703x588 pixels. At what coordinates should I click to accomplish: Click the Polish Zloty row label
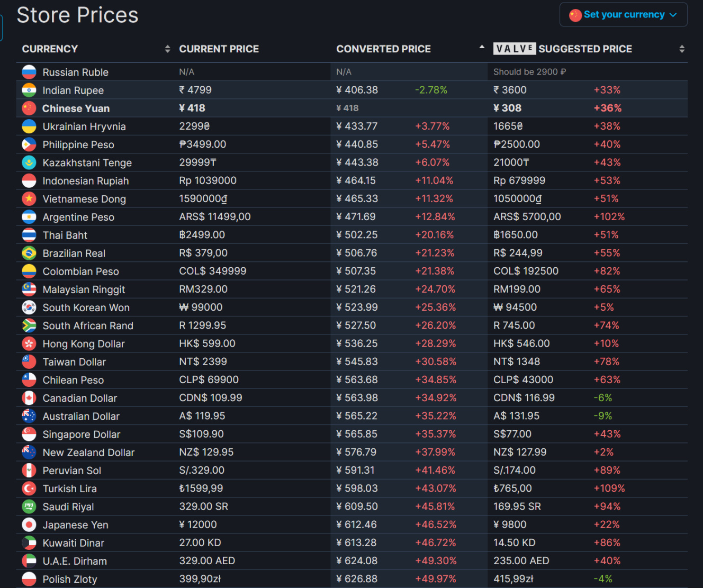[x=70, y=579]
